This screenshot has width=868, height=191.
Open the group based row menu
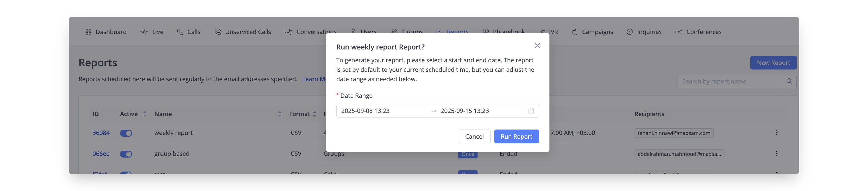click(776, 153)
